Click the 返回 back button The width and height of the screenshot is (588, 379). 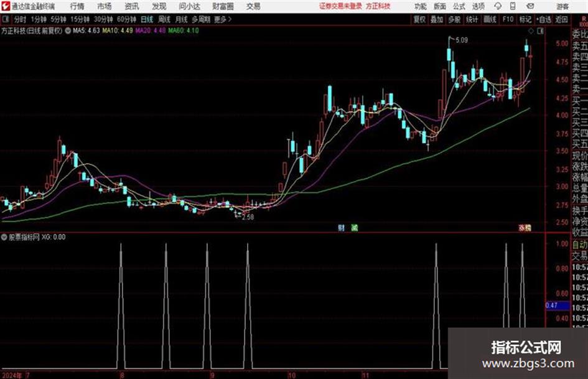pyautogui.click(x=561, y=19)
